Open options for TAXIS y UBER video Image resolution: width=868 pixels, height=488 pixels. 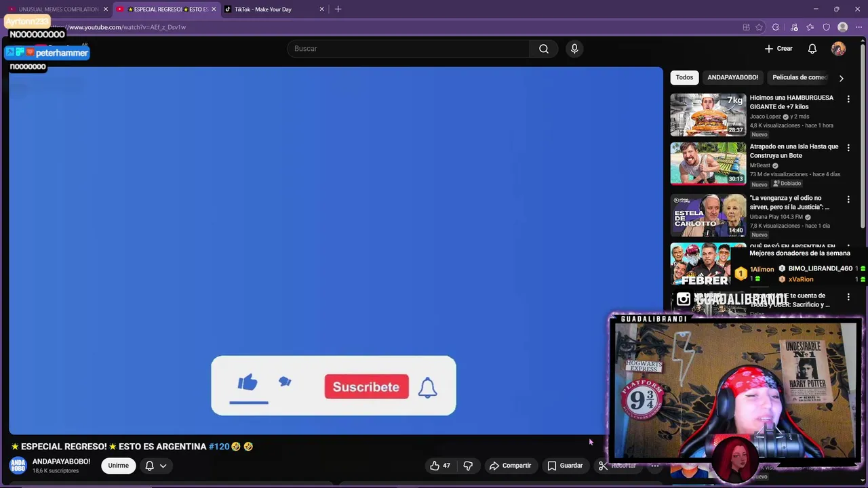[848, 297]
